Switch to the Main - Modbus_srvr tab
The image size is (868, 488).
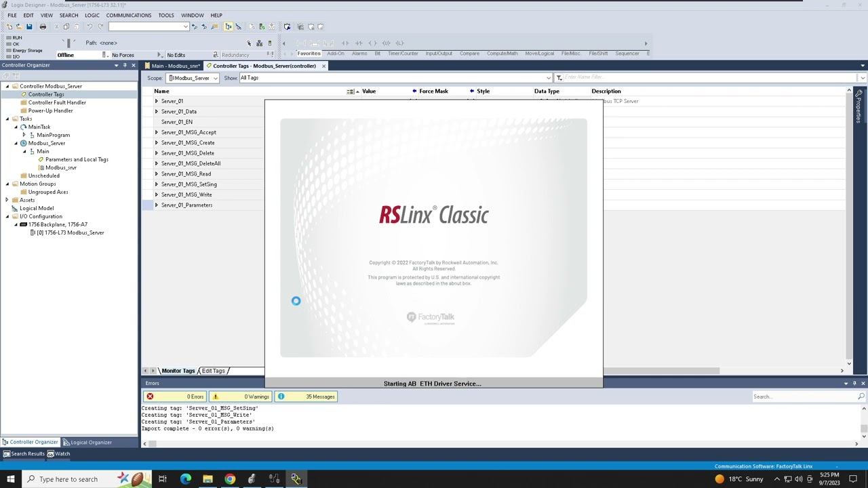tap(174, 66)
